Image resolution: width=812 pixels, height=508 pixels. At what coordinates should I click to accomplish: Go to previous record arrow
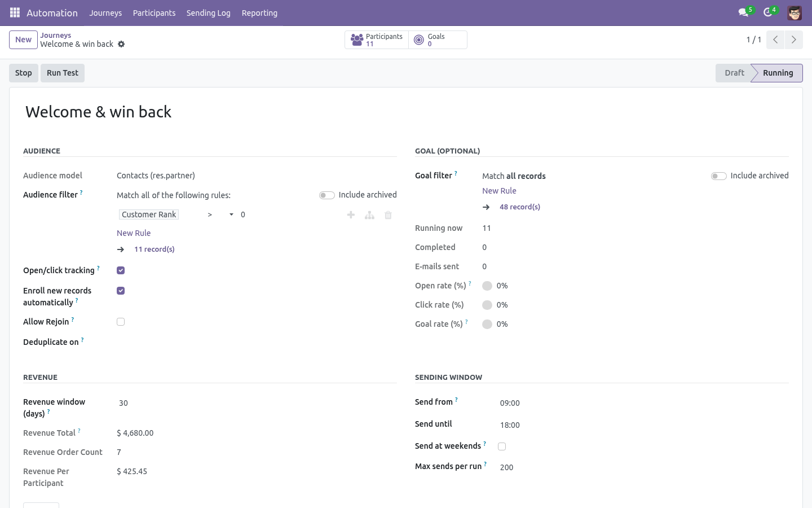click(775, 40)
